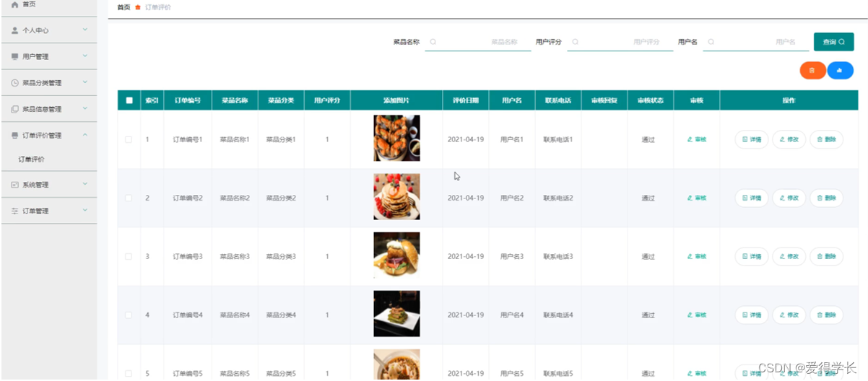868x381 pixels.
Task: Expand the 个人中心 menu chevron
Action: coord(85,30)
